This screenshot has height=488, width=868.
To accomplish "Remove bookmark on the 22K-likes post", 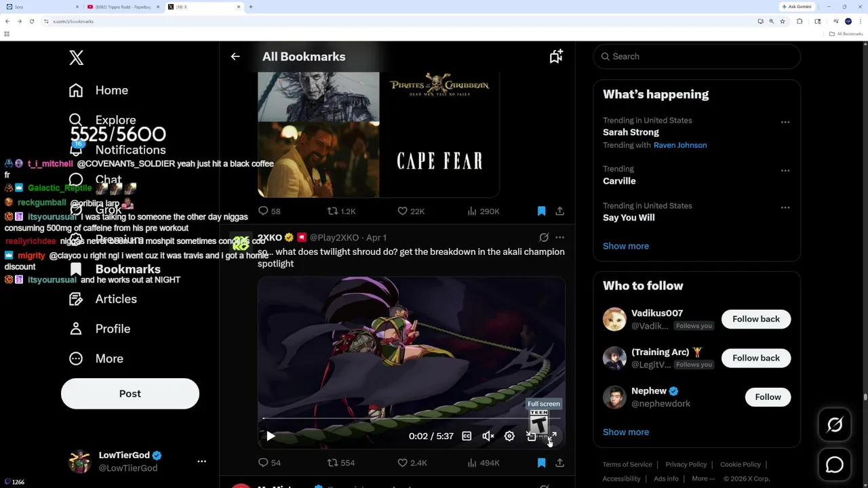I will pos(541,211).
